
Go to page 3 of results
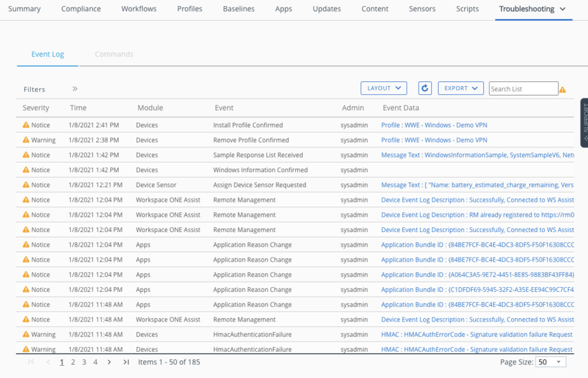coord(84,362)
